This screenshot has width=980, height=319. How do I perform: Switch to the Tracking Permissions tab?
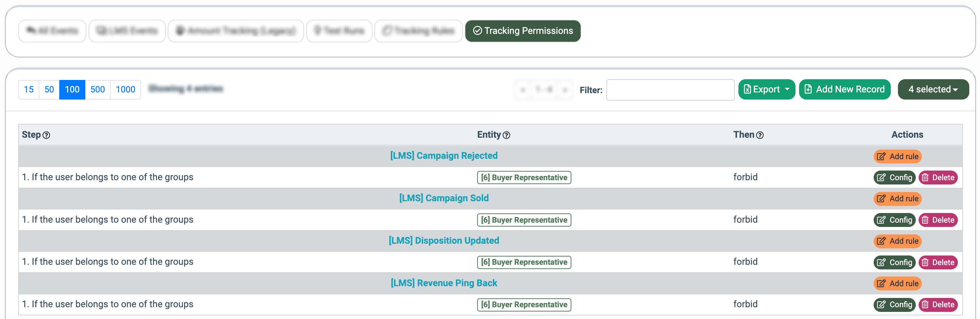(x=523, y=31)
